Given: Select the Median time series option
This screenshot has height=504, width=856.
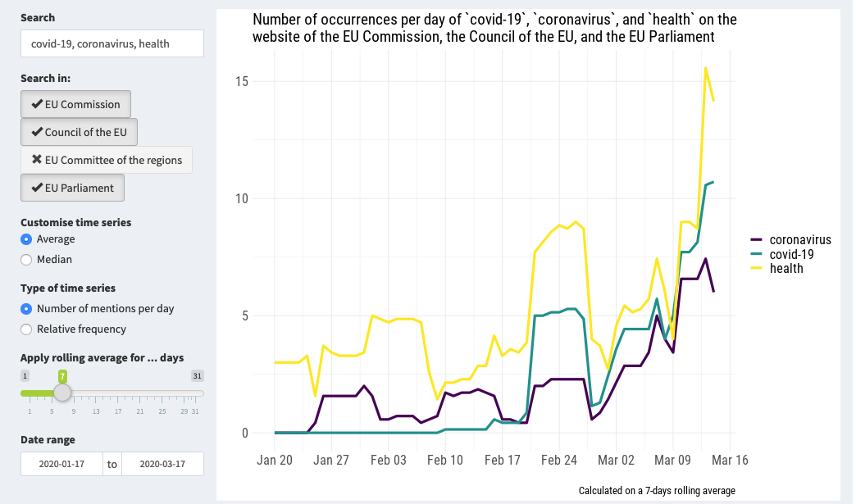Looking at the screenshot, I should tap(27, 260).
